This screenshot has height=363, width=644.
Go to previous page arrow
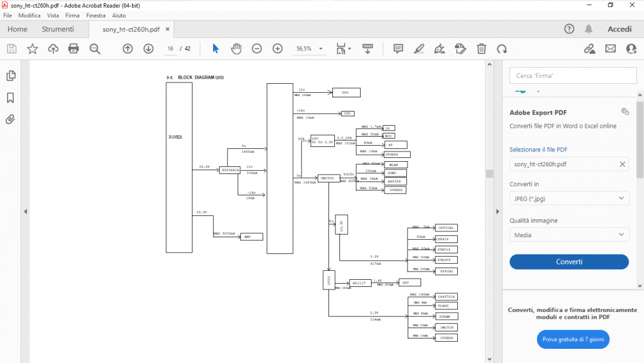(x=128, y=48)
